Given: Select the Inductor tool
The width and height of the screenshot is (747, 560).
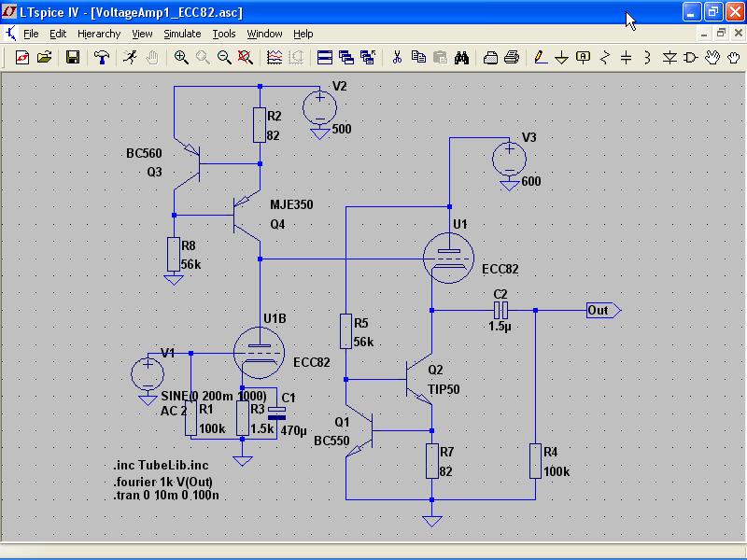Looking at the screenshot, I should click(x=647, y=58).
